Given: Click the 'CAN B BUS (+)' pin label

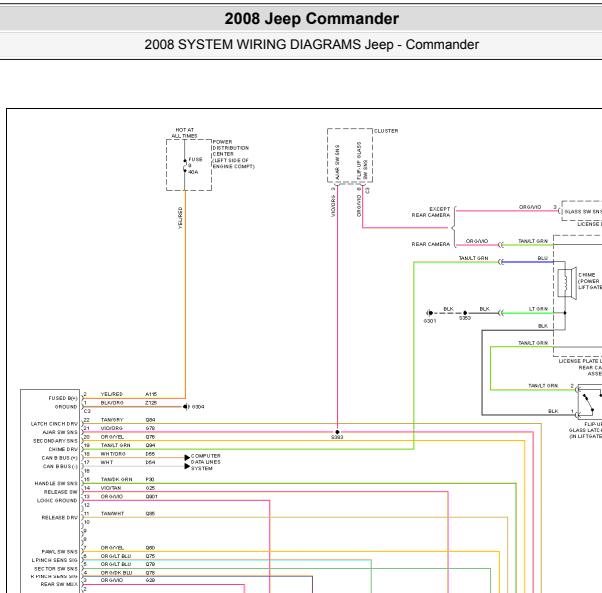Looking at the screenshot, I should (60, 458).
